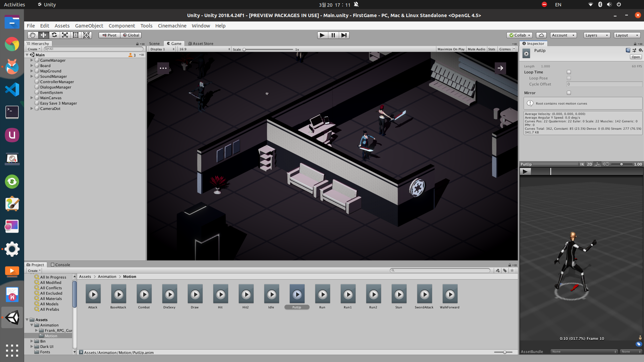Viewport: 644px width, 362px height.
Task: Click the Step frame button
Action: [x=344, y=35]
